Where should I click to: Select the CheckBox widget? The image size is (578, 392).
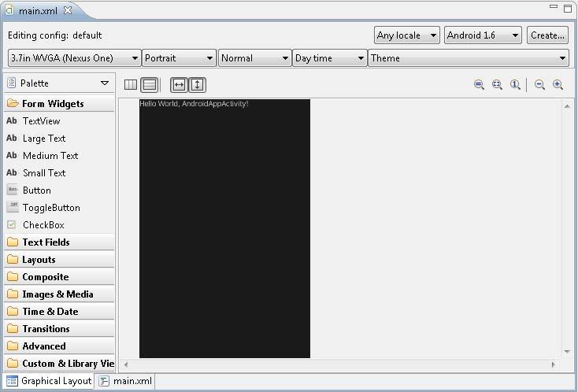coord(59,225)
